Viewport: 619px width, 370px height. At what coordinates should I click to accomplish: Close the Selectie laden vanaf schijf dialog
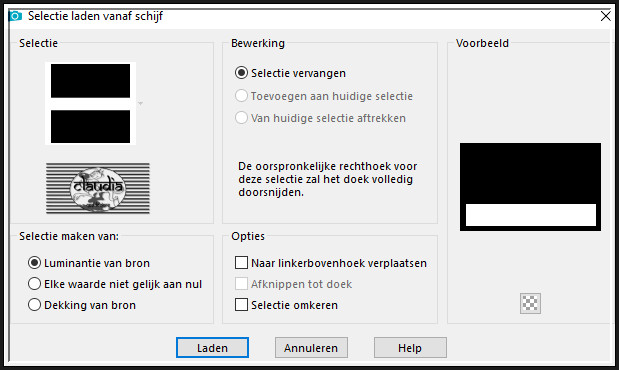click(x=606, y=16)
